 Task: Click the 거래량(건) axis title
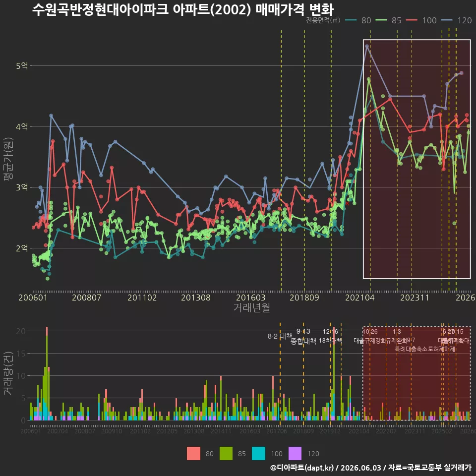8,373
